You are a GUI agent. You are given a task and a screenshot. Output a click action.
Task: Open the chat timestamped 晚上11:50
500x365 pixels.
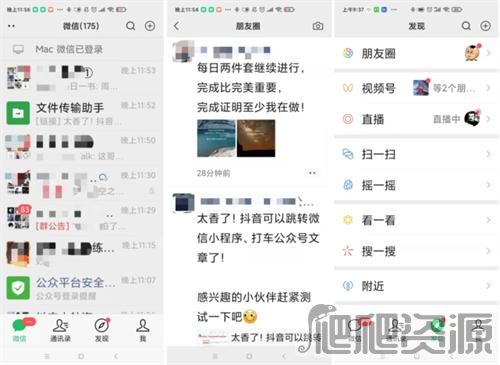pyautogui.click(x=82, y=148)
